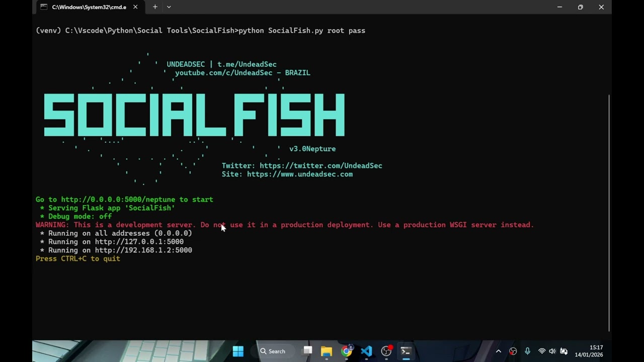Screen dimensions: 644x362
Task: Click the terminal vertical scrollbar
Action: pyautogui.click(x=609, y=213)
